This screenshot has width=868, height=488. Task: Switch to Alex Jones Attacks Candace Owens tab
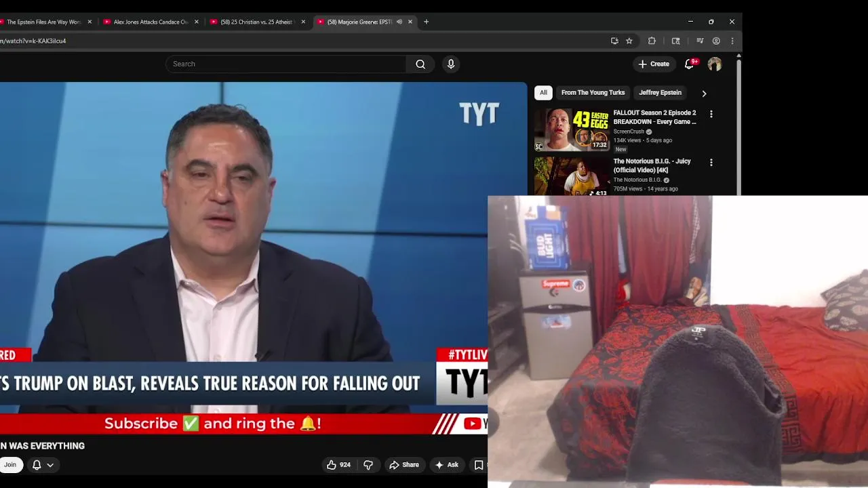pos(150,22)
